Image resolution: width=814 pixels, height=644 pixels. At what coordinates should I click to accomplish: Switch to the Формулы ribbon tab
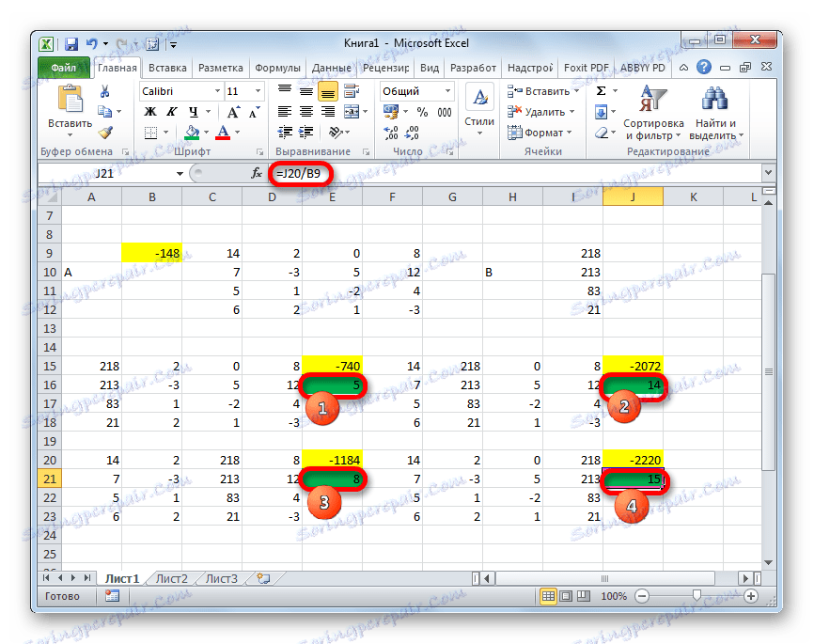[x=277, y=68]
